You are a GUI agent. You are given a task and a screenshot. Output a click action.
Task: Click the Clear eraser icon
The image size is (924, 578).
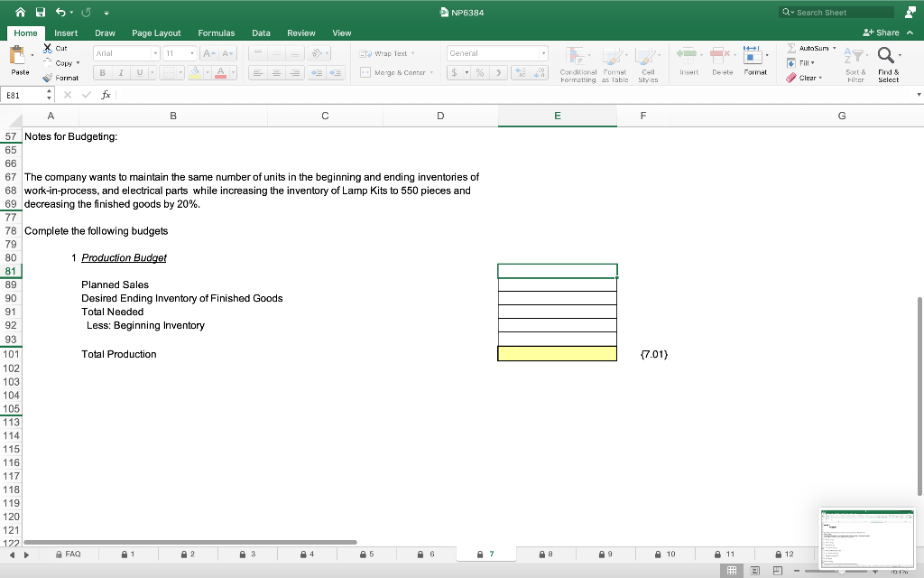pyautogui.click(x=792, y=76)
